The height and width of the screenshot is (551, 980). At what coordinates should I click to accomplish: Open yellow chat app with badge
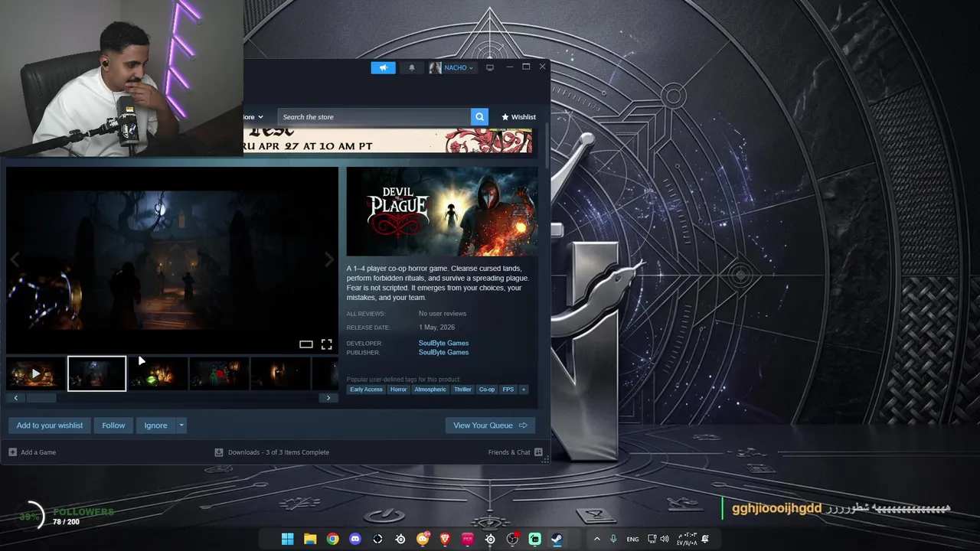click(x=423, y=539)
